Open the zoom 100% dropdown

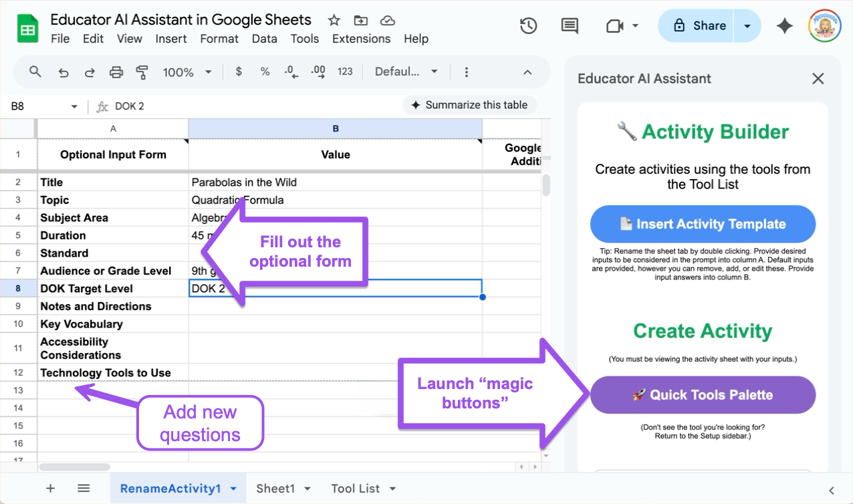click(188, 72)
